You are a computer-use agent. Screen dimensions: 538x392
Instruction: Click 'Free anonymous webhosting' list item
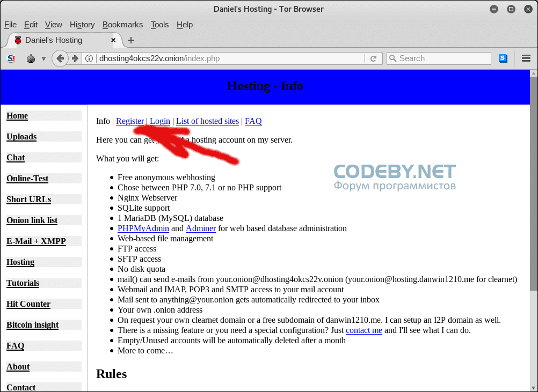[166, 177]
